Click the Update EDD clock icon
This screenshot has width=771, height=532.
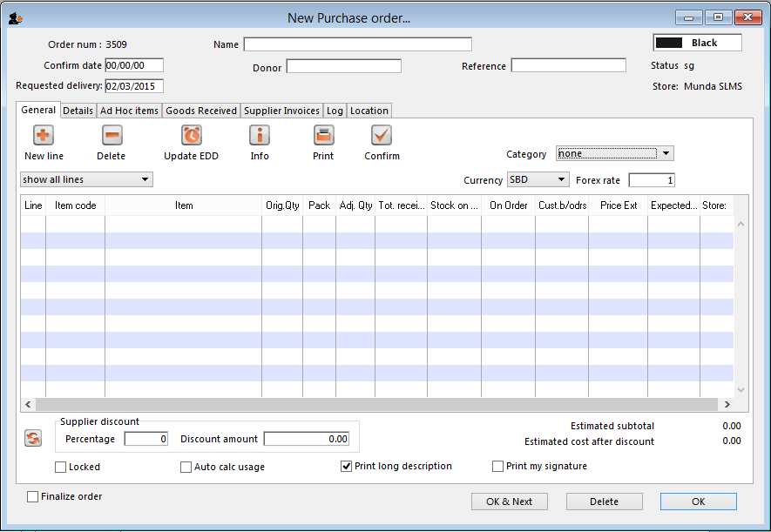click(192, 136)
